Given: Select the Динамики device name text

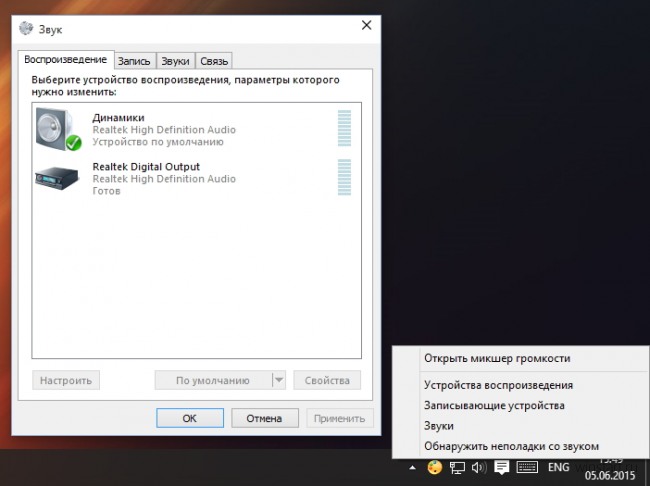Looking at the screenshot, I should pos(118,118).
